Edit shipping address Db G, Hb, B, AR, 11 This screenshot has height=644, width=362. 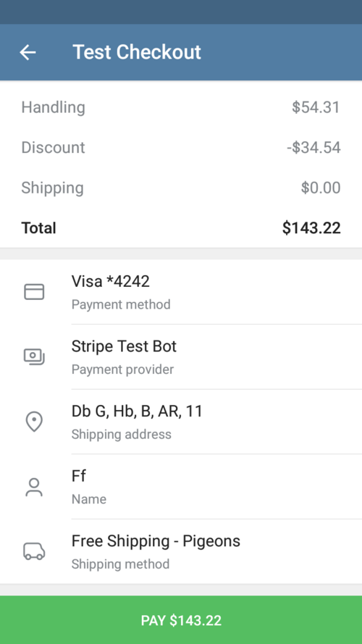pos(181,422)
